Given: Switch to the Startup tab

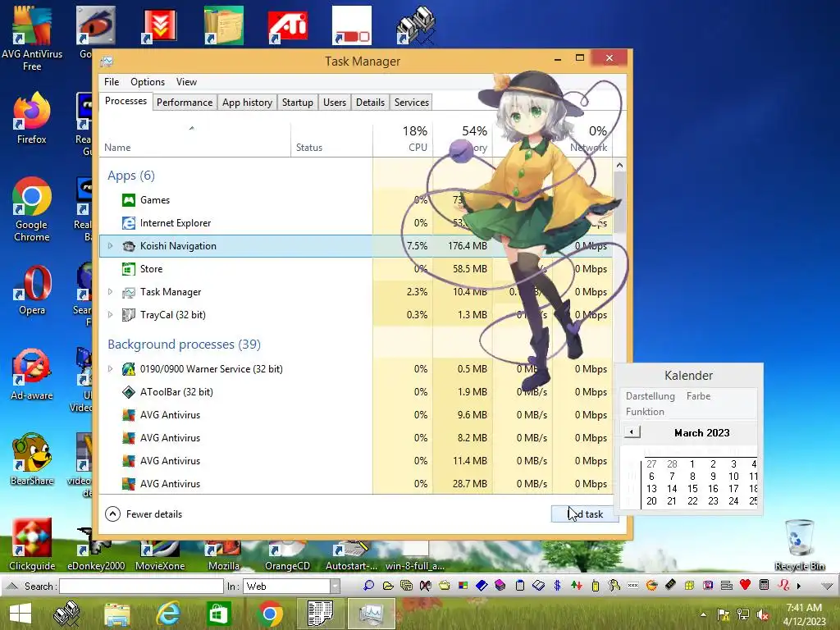Looking at the screenshot, I should [x=297, y=103].
